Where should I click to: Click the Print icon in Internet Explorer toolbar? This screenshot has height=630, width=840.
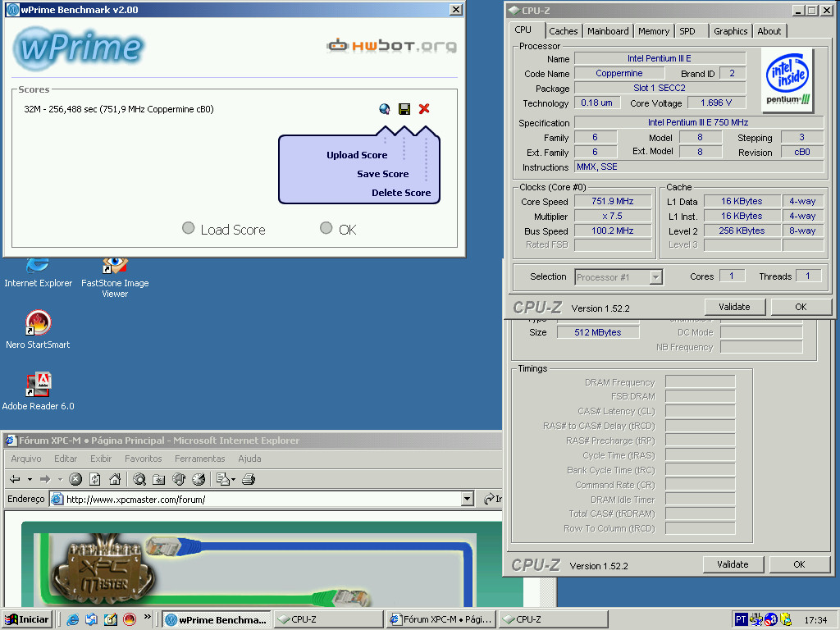tap(248, 479)
